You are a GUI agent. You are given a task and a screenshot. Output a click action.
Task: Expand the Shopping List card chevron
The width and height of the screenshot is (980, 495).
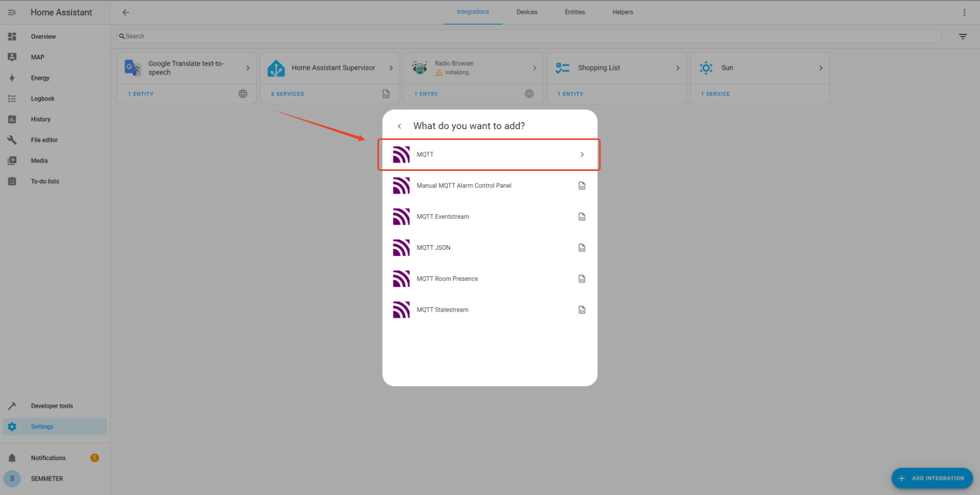678,68
